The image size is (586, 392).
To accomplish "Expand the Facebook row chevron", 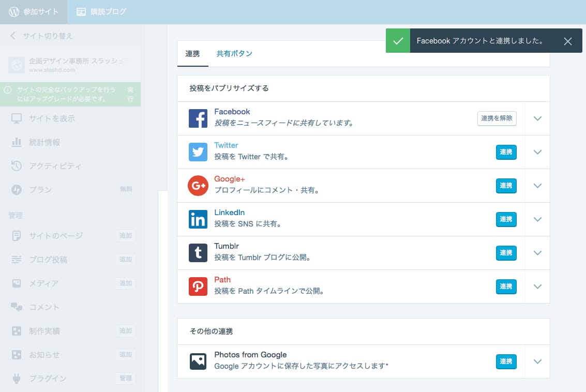I will point(537,118).
